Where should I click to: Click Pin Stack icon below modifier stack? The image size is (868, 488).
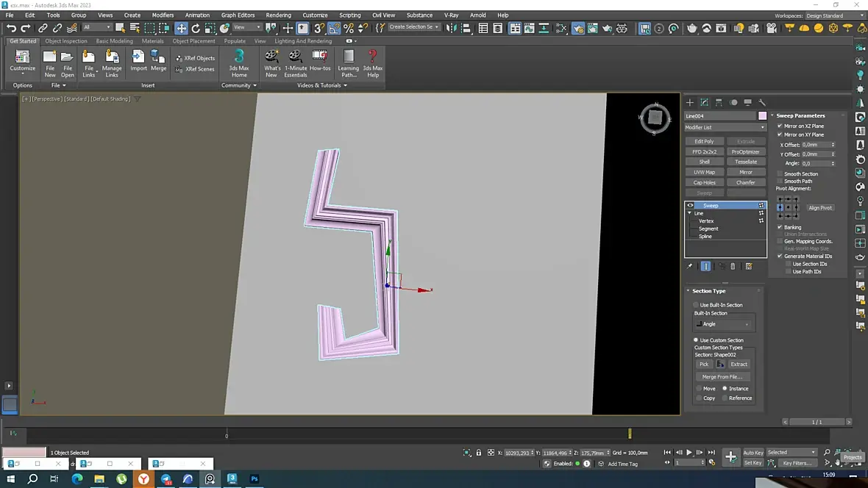pos(690,266)
